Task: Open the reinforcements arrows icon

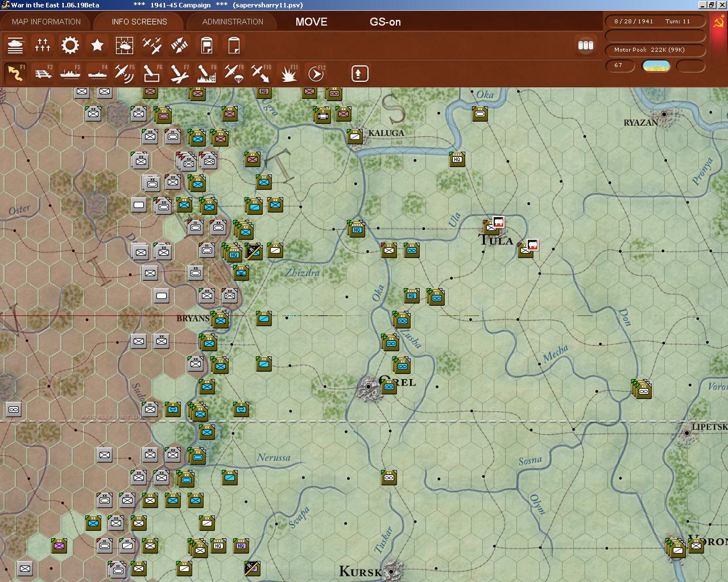Action: point(179,45)
